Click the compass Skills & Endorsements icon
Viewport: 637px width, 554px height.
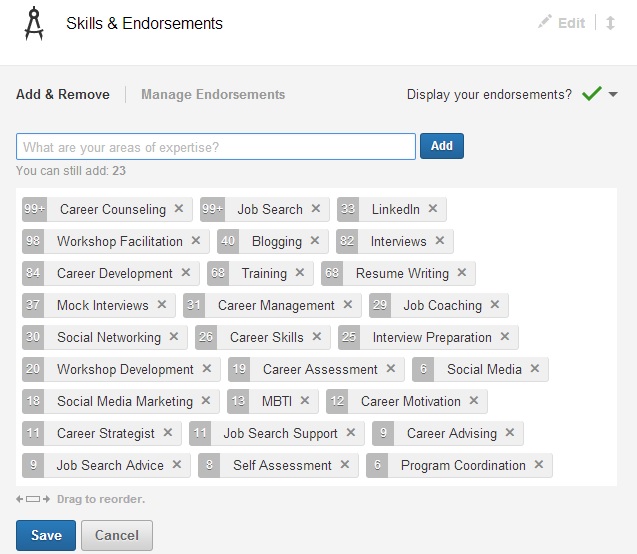[x=34, y=23]
